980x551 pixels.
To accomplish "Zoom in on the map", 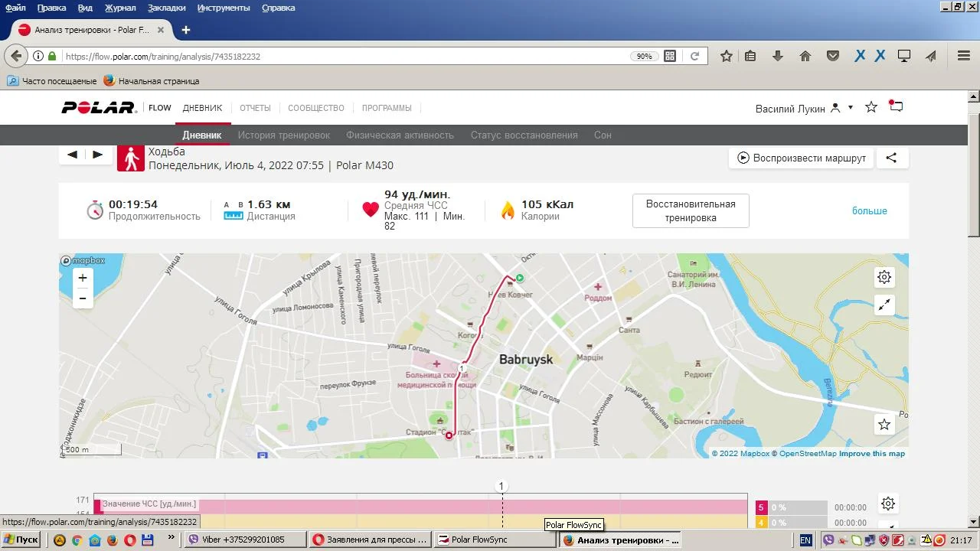I will point(83,279).
